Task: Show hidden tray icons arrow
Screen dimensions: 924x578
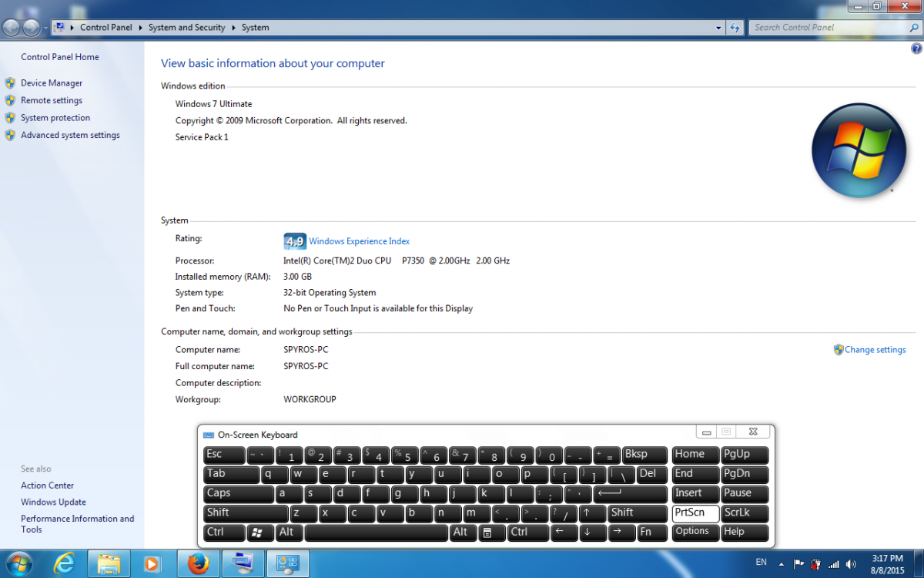Action: [781, 564]
